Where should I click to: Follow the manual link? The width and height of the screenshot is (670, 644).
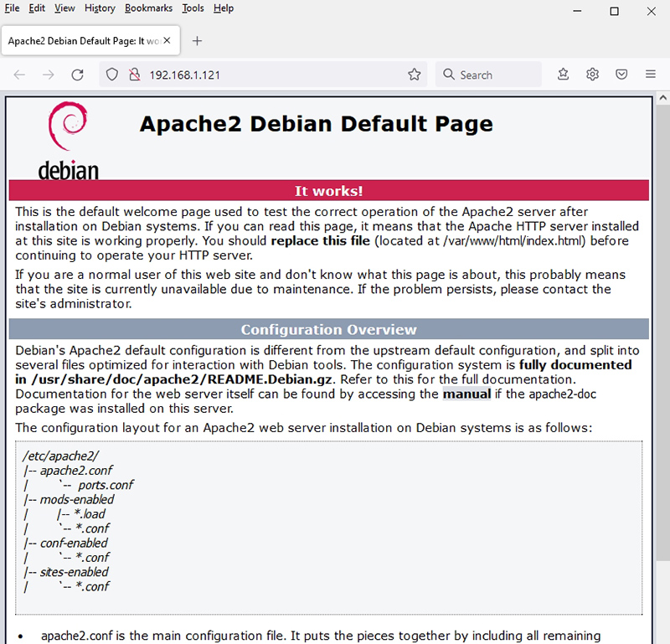[466, 394]
